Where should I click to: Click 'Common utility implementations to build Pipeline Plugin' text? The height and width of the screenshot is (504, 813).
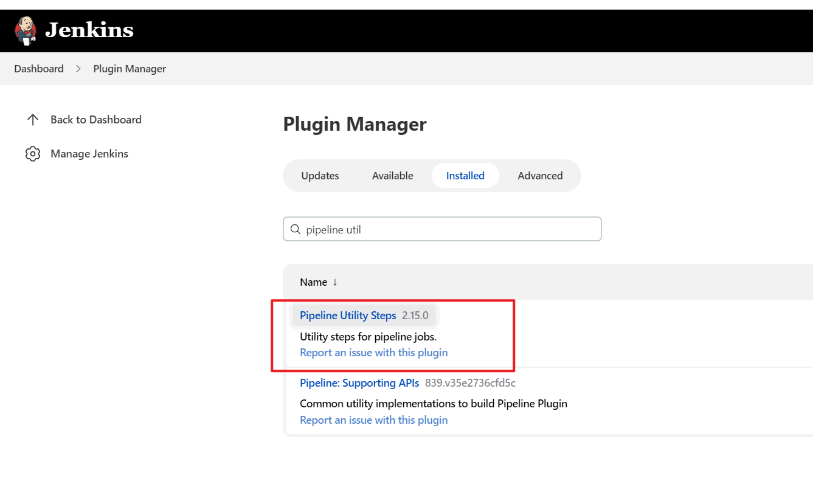click(434, 404)
